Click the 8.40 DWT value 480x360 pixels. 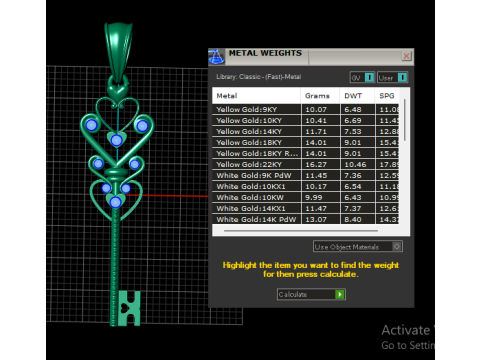[353, 219]
